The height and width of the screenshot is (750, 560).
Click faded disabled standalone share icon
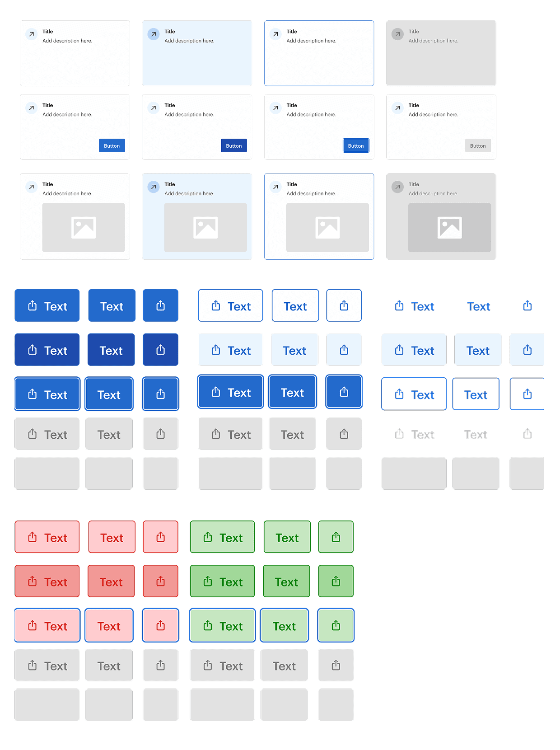point(527,434)
